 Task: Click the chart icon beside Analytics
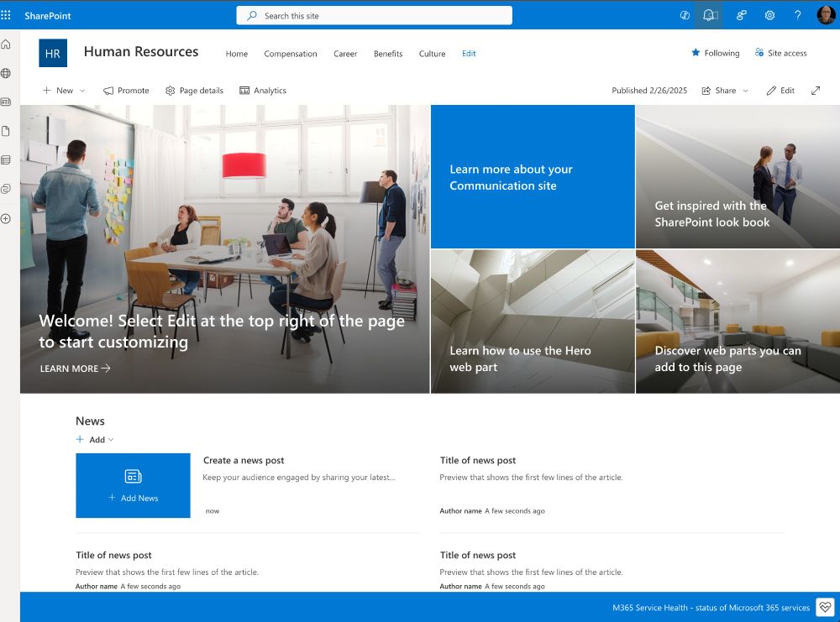[x=244, y=91]
